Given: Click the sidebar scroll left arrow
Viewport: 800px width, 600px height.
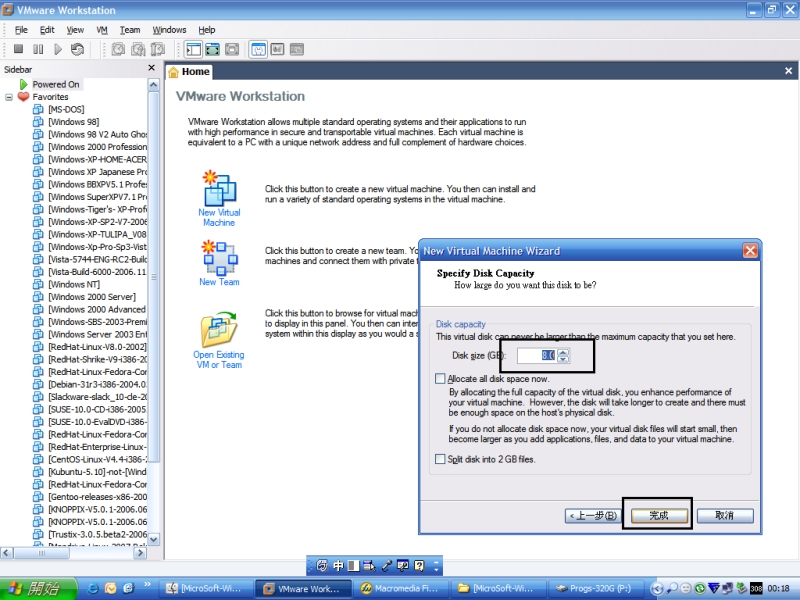Looking at the screenshot, I should coord(7,553).
